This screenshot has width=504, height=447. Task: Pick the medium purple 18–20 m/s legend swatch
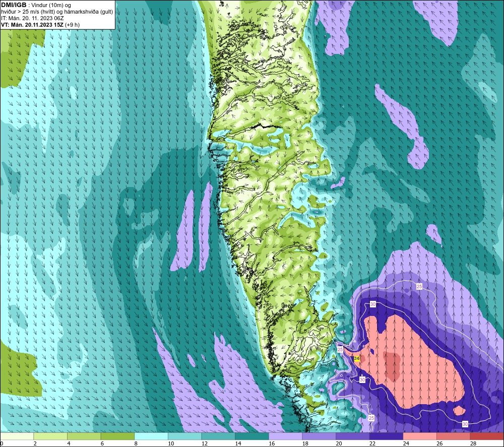pyautogui.click(x=319, y=436)
